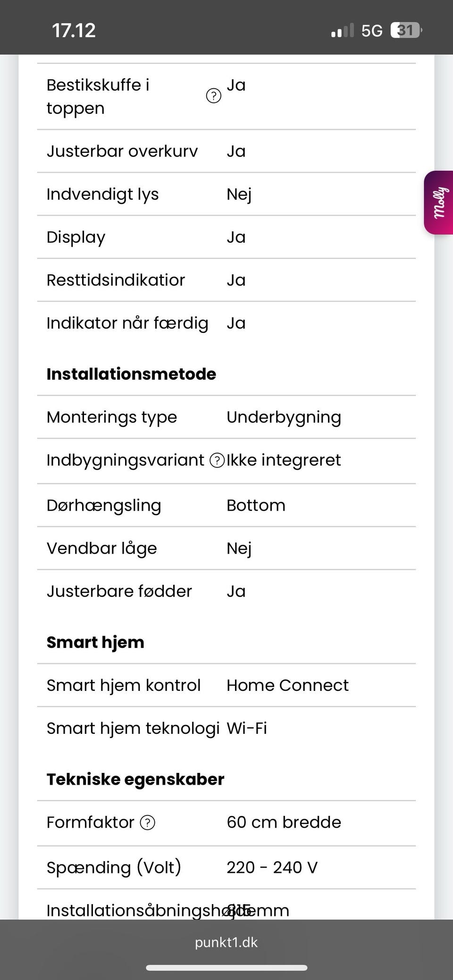
Task: Tap the Ikke integreret value
Action: click(x=284, y=460)
